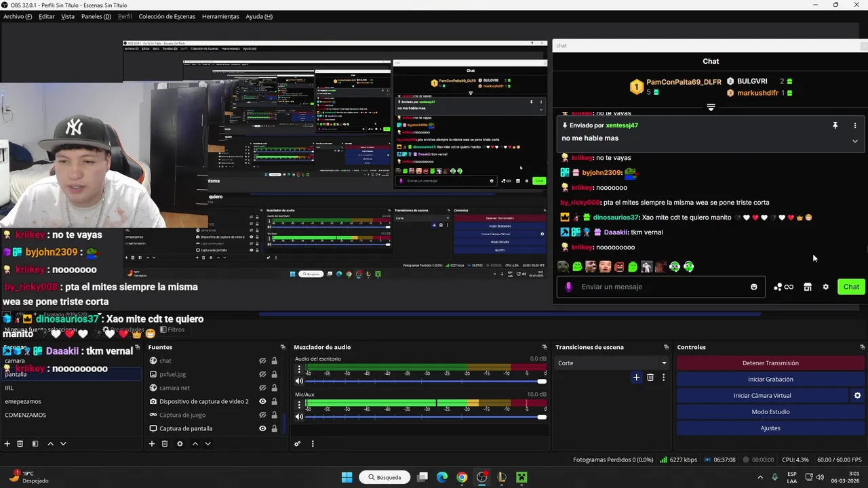
Task: Adjust the Mic/Aux volume slider
Action: coord(427,416)
